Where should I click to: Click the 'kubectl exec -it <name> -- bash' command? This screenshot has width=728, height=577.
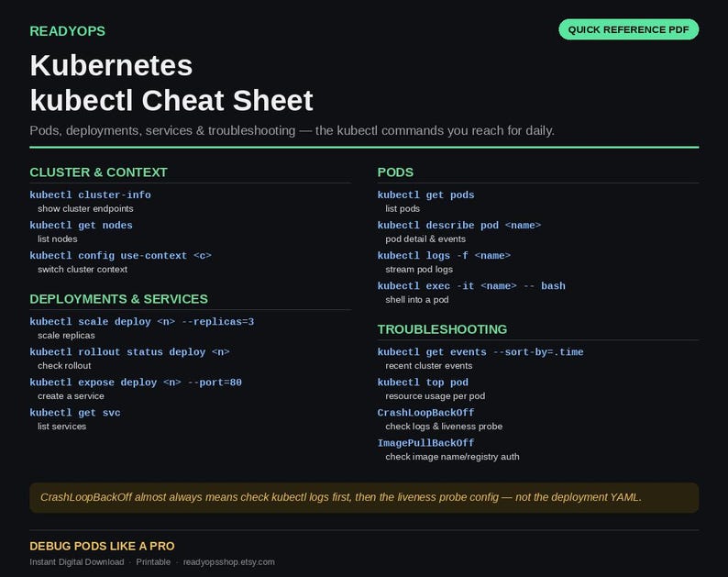click(471, 286)
